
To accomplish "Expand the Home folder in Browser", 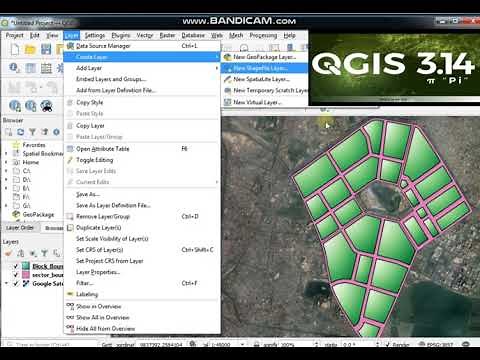I will pos(6,162).
